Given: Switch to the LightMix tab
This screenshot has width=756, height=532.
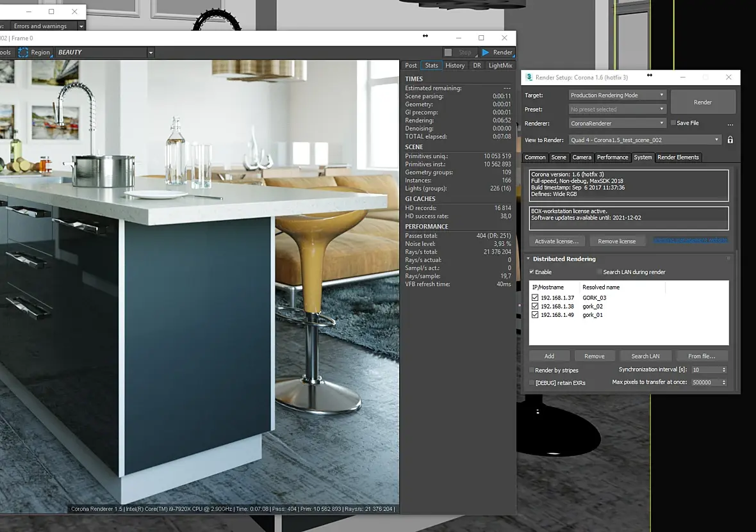Looking at the screenshot, I should pyautogui.click(x=500, y=65).
